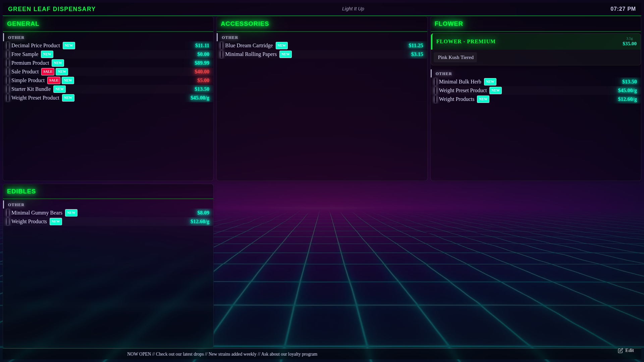Click the NEW badge on Premium Product
644x362 pixels.
[58, 63]
